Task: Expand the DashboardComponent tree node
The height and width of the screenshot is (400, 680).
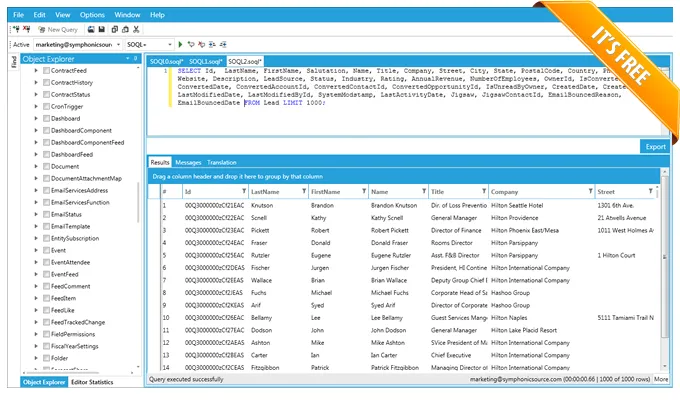Action: [36, 130]
